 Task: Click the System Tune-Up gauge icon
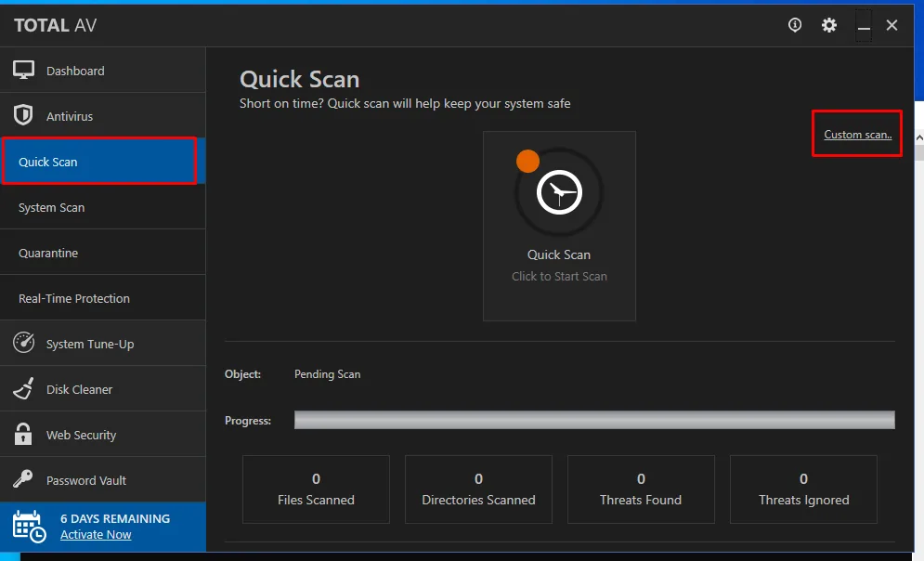coord(23,343)
